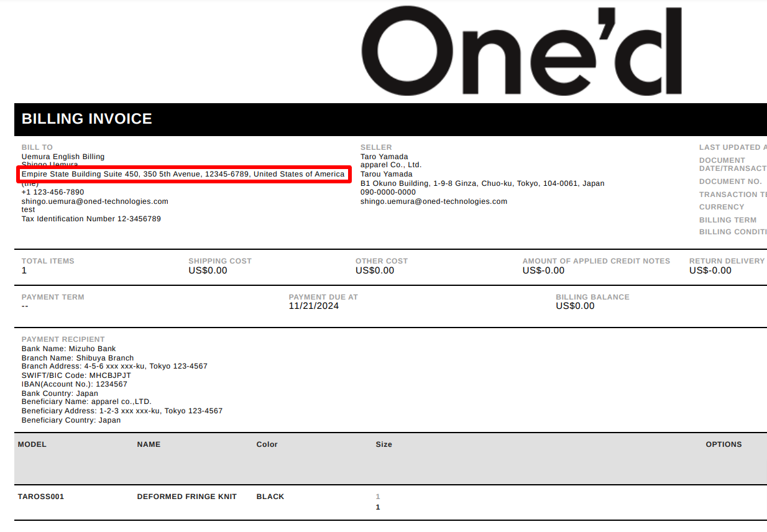This screenshot has height=532, width=767.
Task: Select the payment due date 11/21/2024
Action: tap(314, 306)
